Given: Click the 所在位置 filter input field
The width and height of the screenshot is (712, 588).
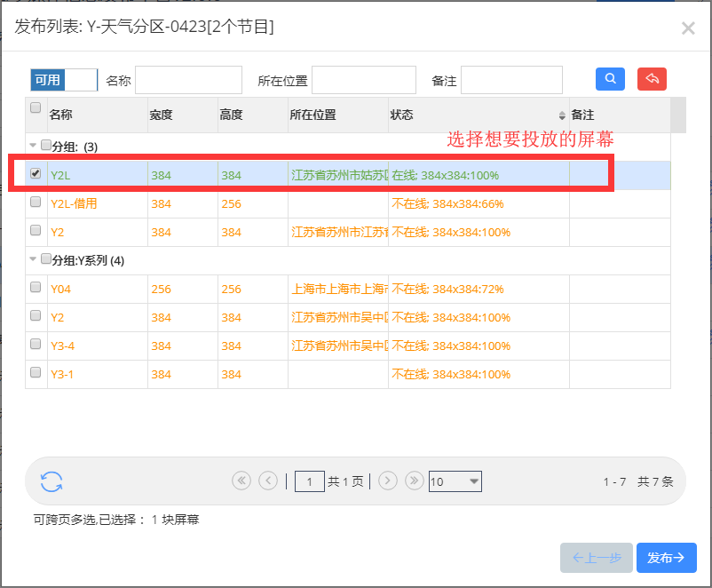Looking at the screenshot, I should (364, 80).
